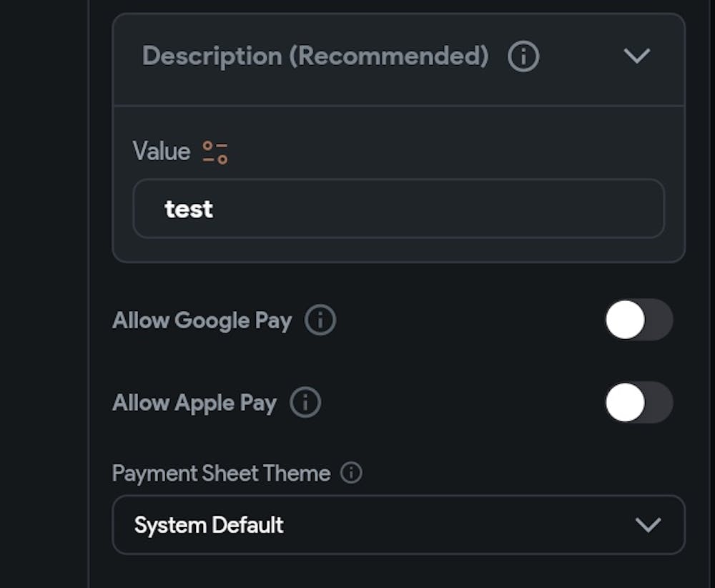The height and width of the screenshot is (588, 715).
Task: Click the Value label text
Action: (161, 152)
